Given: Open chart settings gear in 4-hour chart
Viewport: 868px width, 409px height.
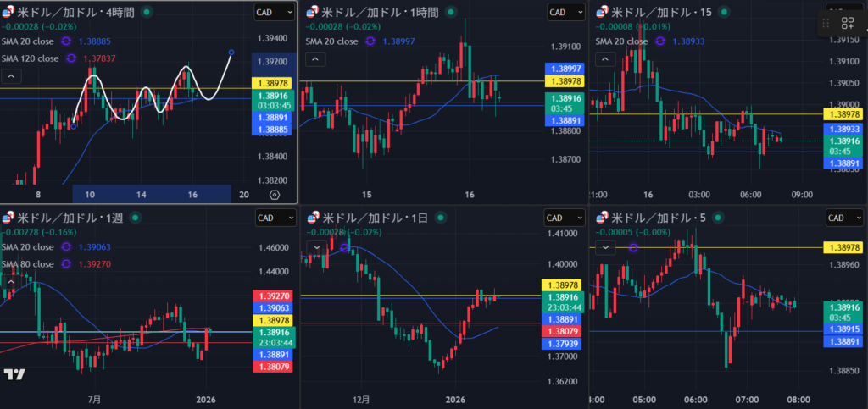Looking at the screenshot, I should tap(274, 195).
